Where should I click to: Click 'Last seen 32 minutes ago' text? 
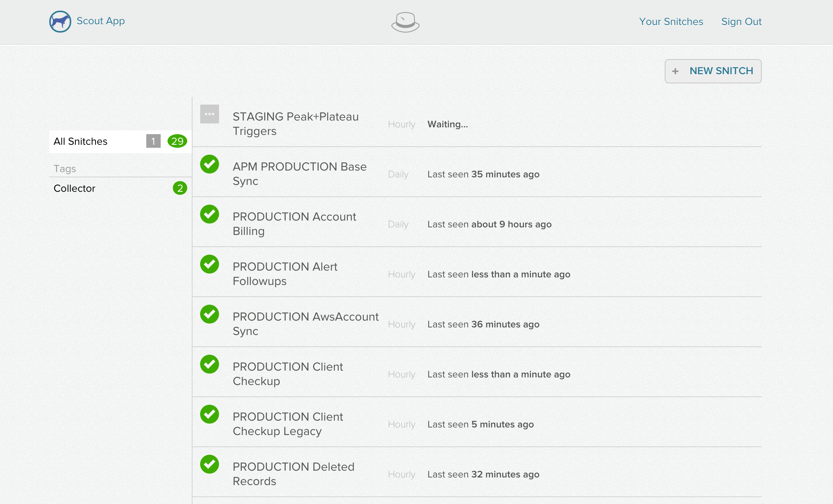pyautogui.click(x=484, y=474)
